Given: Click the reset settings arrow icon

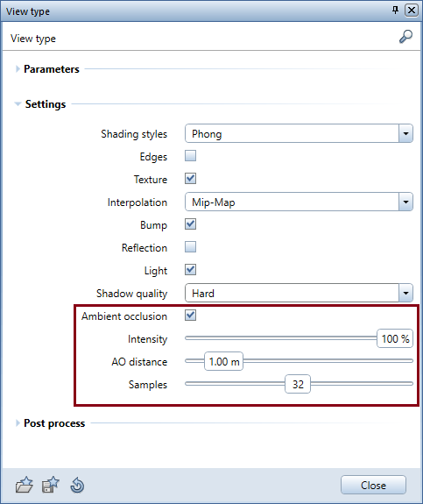Looking at the screenshot, I should click(77, 486).
